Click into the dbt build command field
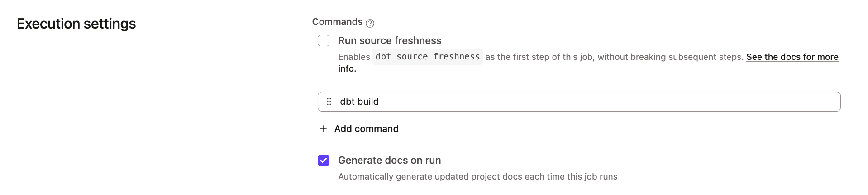 543,102
